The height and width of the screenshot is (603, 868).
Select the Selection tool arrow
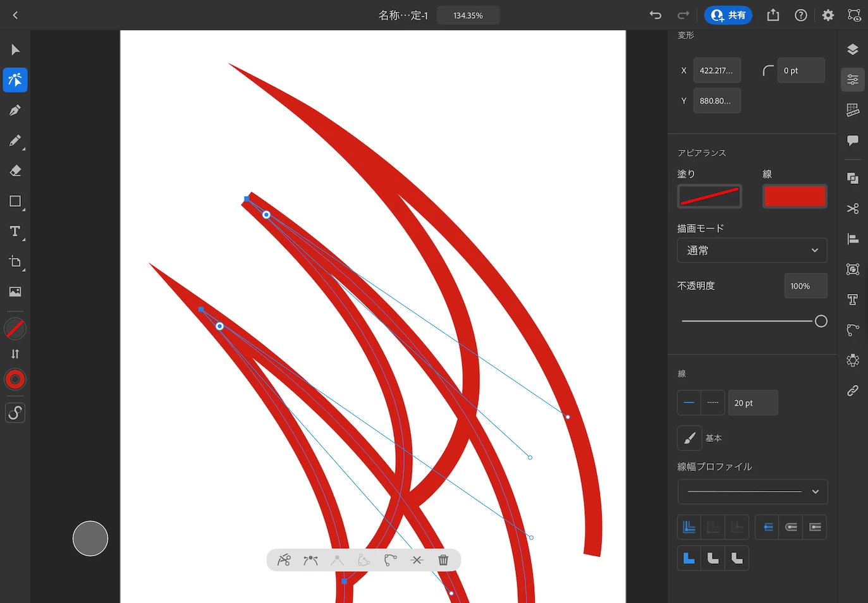click(15, 50)
